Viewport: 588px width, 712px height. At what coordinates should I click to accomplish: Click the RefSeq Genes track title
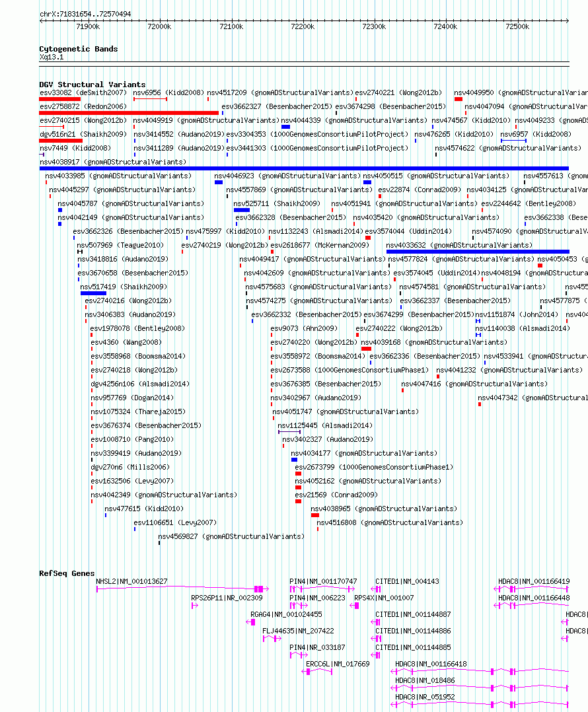tap(67, 573)
